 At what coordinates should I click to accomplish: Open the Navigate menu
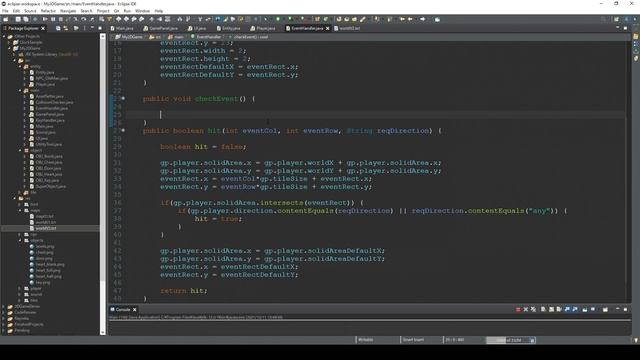pos(68,11)
